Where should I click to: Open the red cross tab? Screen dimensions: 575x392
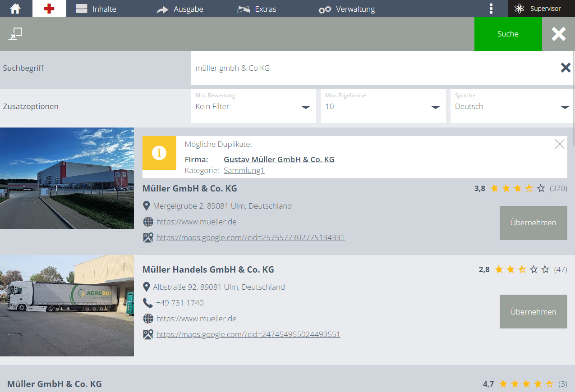pos(49,9)
